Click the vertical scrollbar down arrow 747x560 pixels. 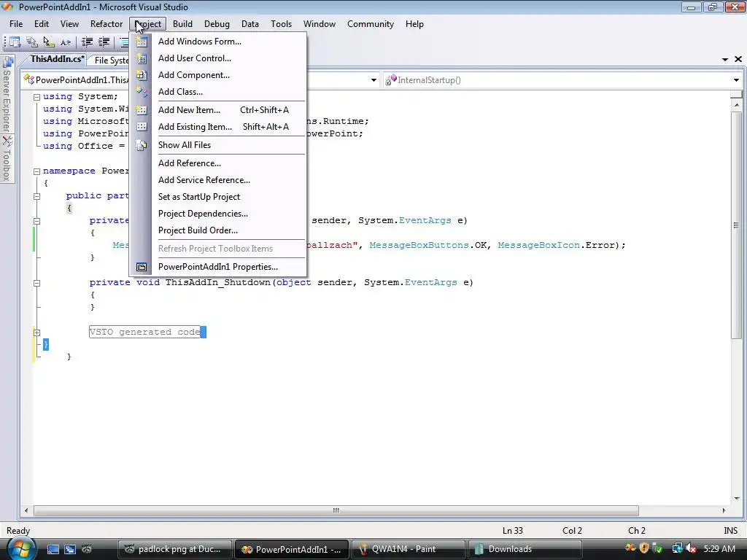click(x=737, y=498)
